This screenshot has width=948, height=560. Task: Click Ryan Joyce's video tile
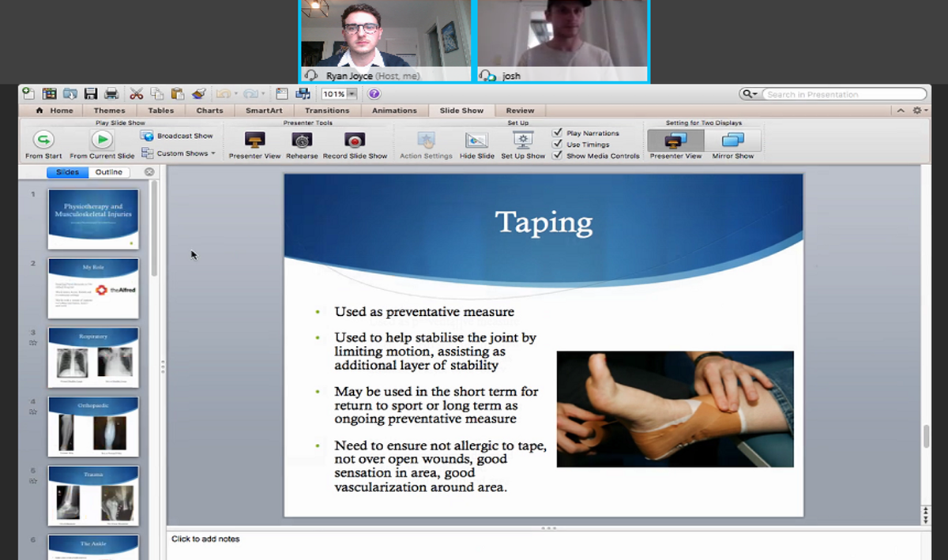(x=386, y=40)
